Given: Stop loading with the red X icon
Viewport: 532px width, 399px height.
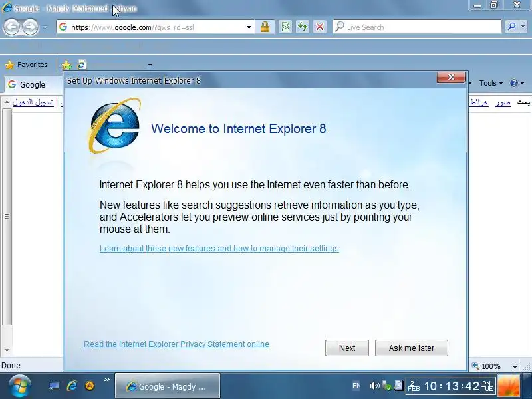Looking at the screenshot, I should [320, 27].
